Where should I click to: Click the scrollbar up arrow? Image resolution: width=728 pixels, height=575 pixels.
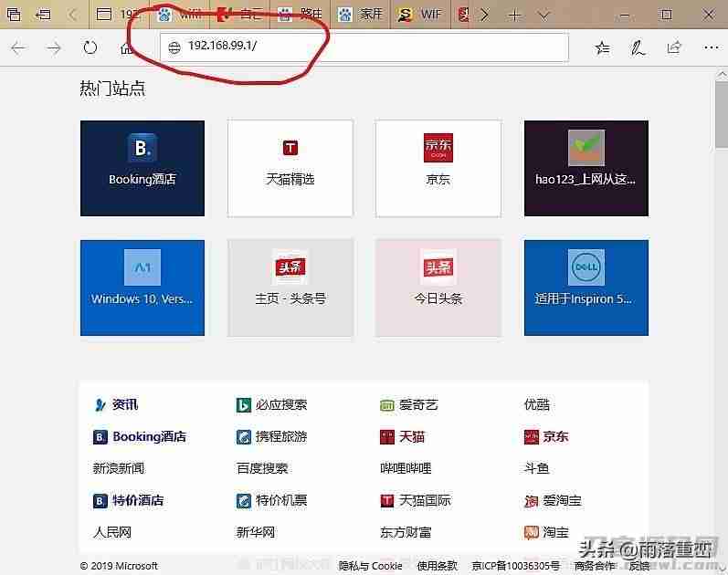722,74
